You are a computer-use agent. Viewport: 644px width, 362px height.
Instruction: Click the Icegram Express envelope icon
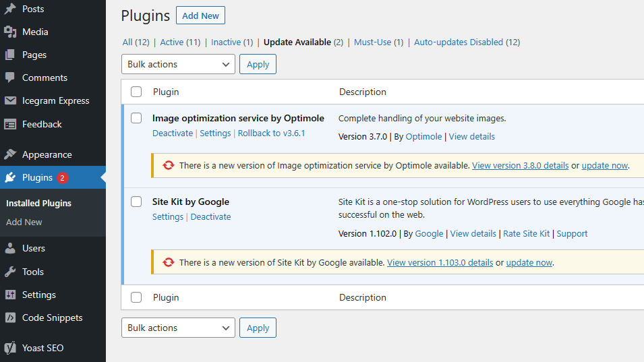(10, 100)
